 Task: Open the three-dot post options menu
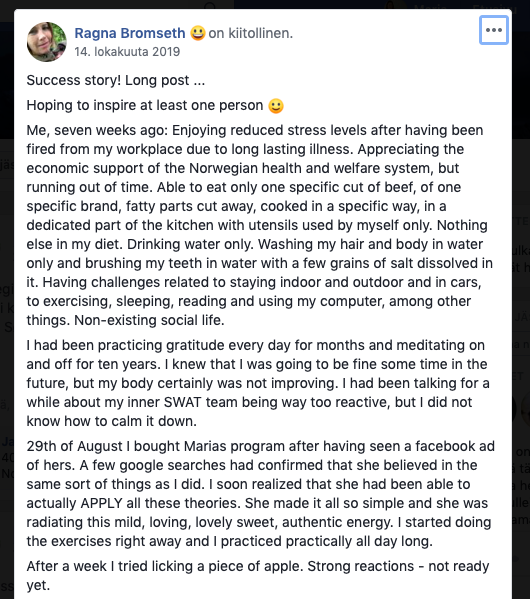click(x=494, y=30)
